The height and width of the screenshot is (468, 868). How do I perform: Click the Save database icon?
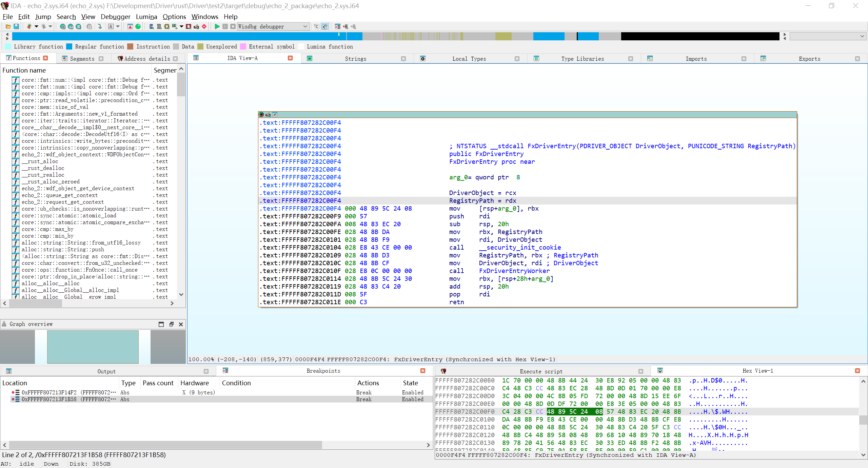[x=16, y=26]
